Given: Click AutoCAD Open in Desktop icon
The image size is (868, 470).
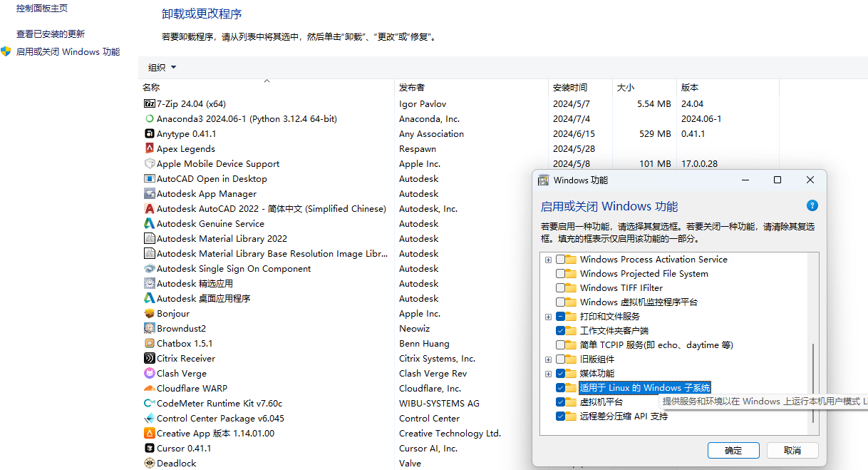Looking at the screenshot, I should (150, 179).
